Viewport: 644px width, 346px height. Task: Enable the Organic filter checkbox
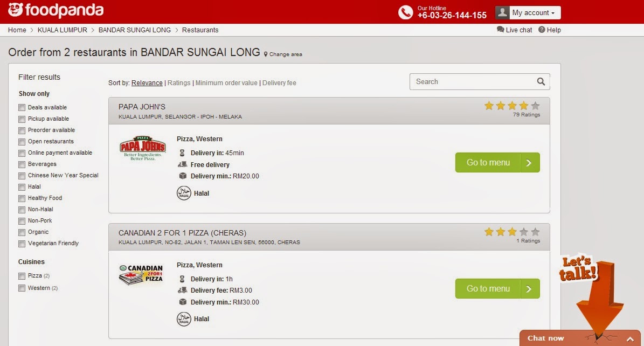pyautogui.click(x=22, y=232)
